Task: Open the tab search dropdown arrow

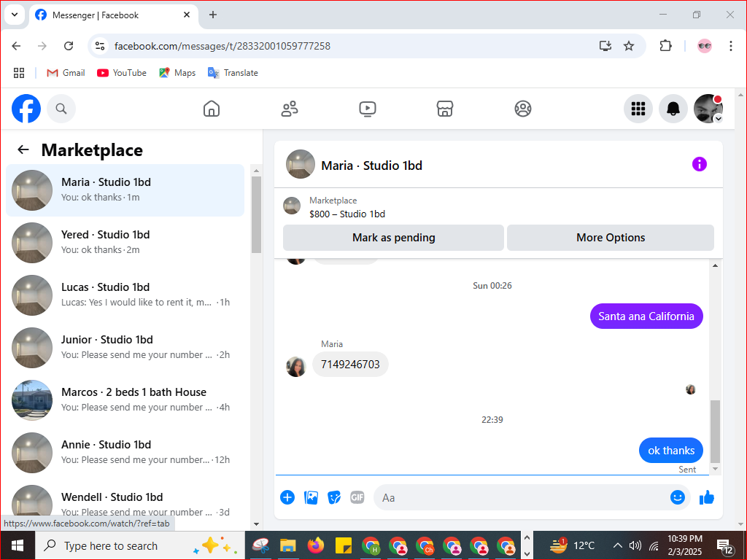Action: (15, 15)
